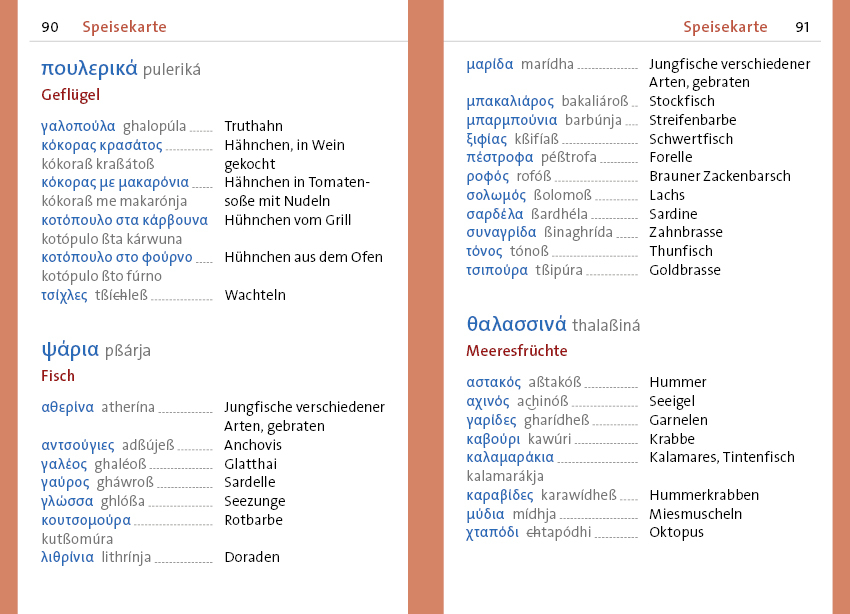
Task: Select the Greek entry αθερίνα
Action: 67,407
